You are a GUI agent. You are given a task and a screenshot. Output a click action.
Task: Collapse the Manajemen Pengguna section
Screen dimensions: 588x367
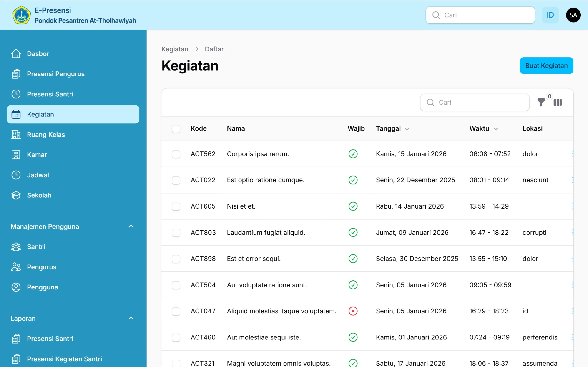pyautogui.click(x=131, y=226)
